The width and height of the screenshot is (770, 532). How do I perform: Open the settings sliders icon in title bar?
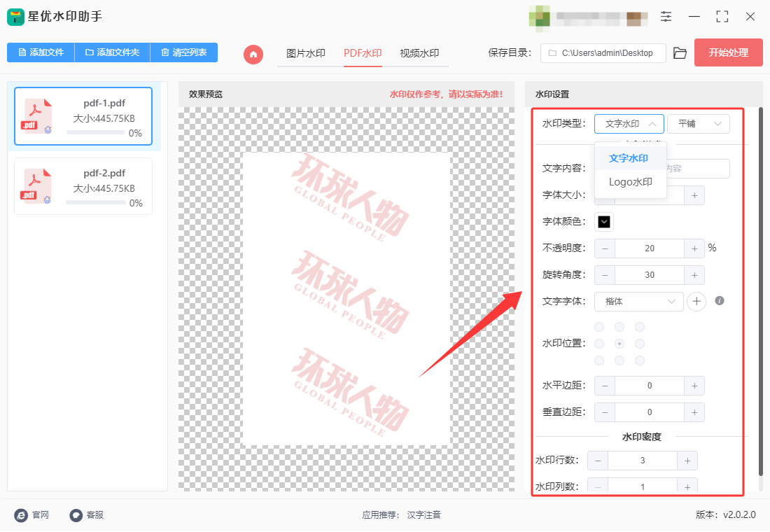pos(666,16)
